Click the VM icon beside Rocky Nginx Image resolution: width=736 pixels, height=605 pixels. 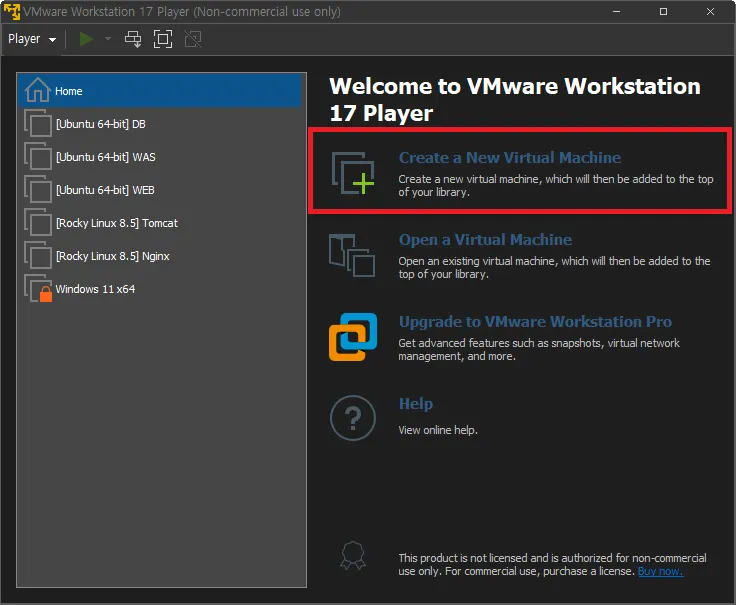[38, 255]
